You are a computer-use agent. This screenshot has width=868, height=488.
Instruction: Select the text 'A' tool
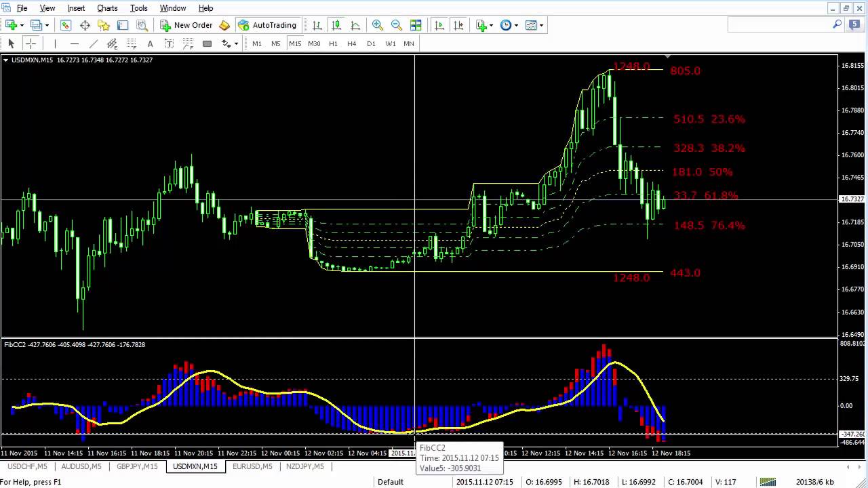click(151, 43)
